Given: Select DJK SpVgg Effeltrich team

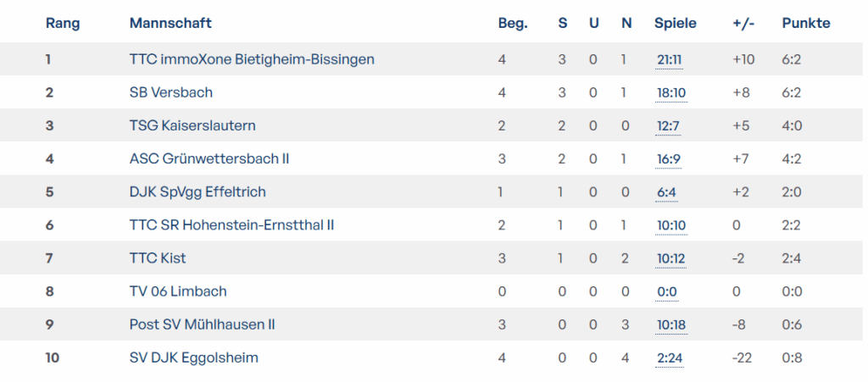Looking at the screenshot, I should pos(198,191).
